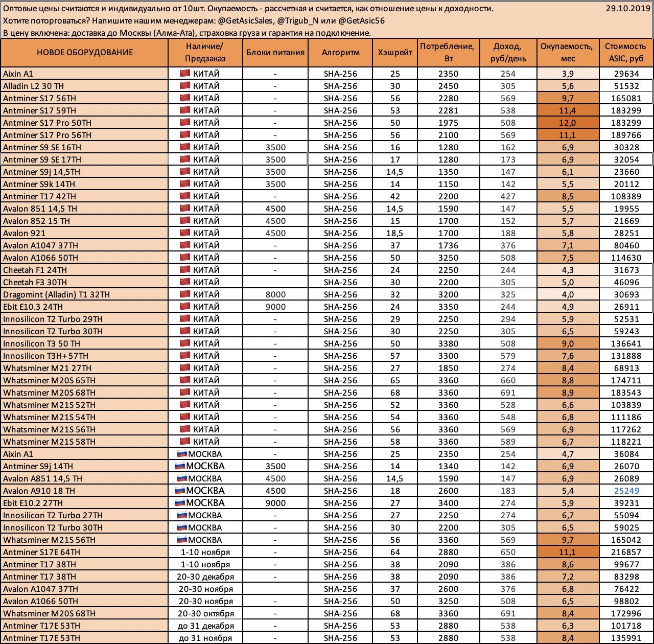
Task: Click the Russian flag in Ebit E10.2 27TH row
Action: [180, 503]
